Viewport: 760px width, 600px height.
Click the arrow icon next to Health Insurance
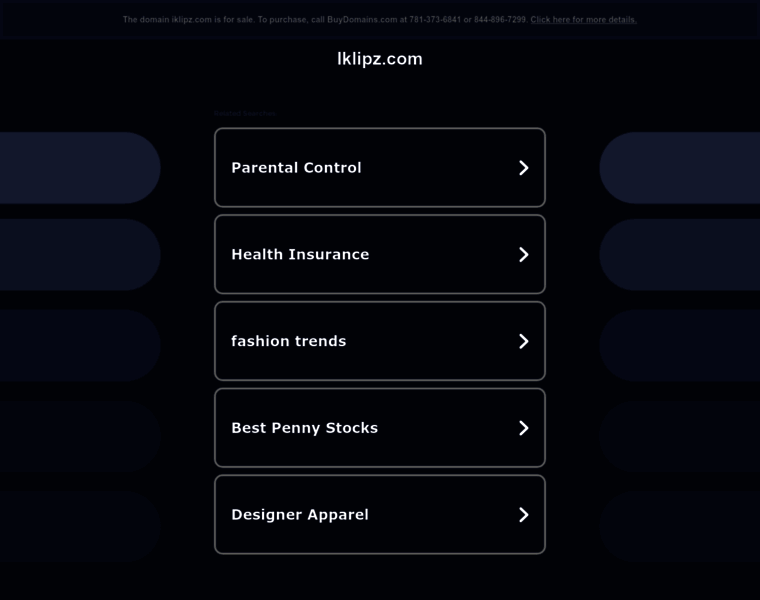[x=523, y=255]
